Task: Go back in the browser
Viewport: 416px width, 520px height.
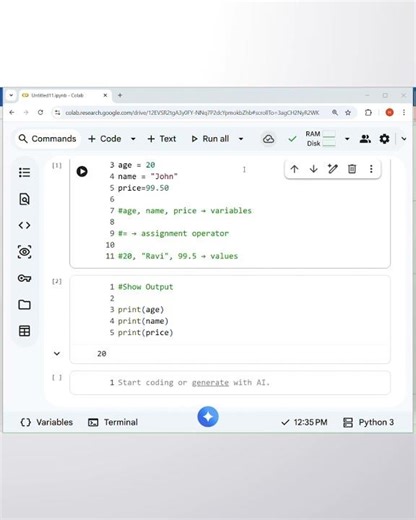Action: click(12, 113)
